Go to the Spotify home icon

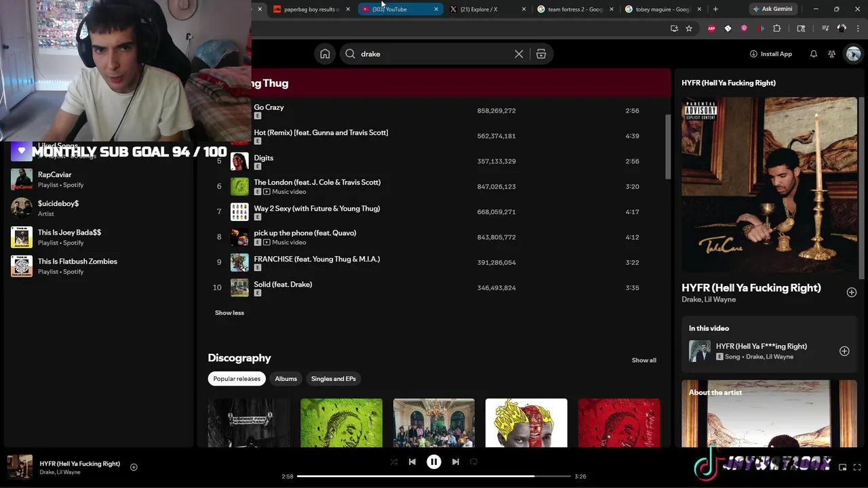pyautogui.click(x=325, y=54)
